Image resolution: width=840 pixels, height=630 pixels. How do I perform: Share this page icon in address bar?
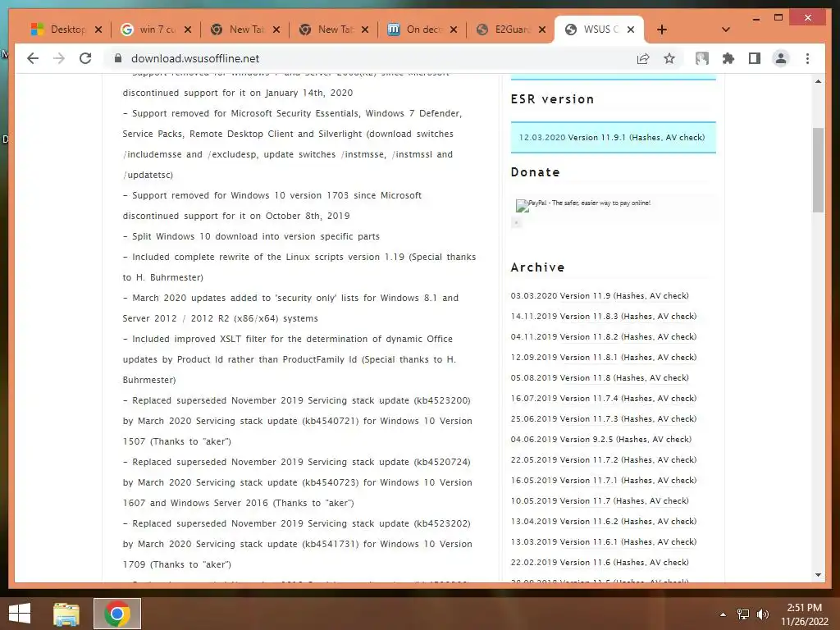(643, 58)
